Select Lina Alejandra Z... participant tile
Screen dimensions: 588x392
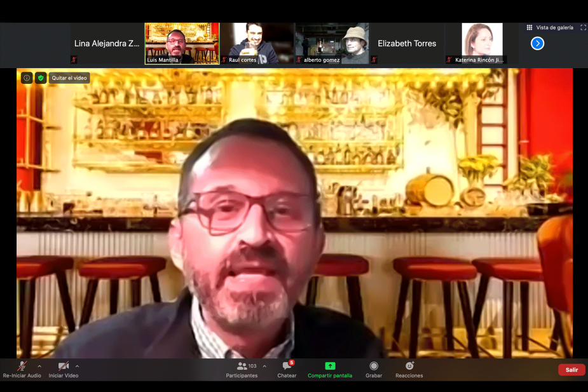click(x=107, y=43)
